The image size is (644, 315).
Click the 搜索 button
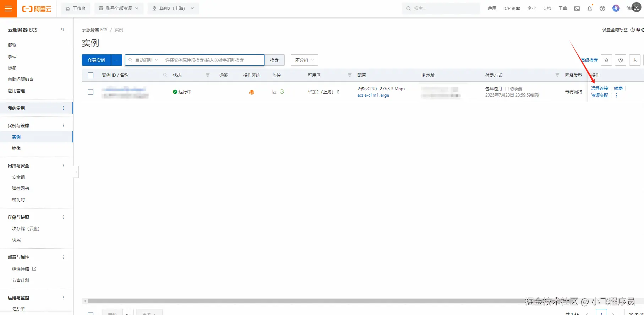pos(274,60)
